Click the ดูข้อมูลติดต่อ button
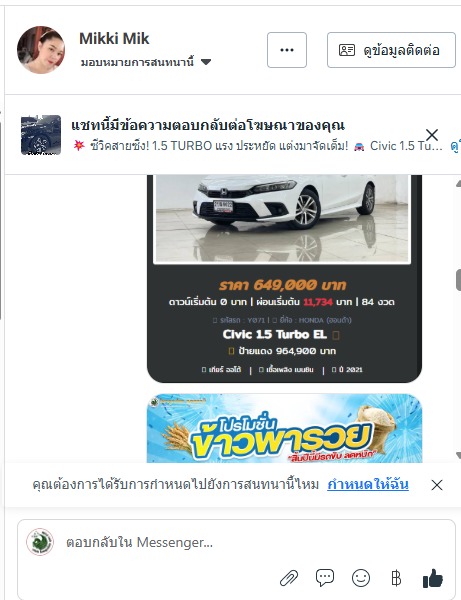 (391, 50)
